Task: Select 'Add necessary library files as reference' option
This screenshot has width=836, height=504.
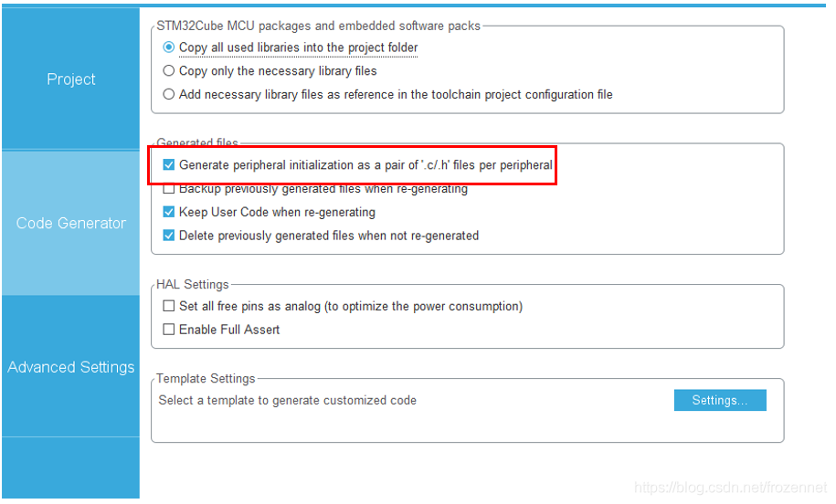Action: 168,94
